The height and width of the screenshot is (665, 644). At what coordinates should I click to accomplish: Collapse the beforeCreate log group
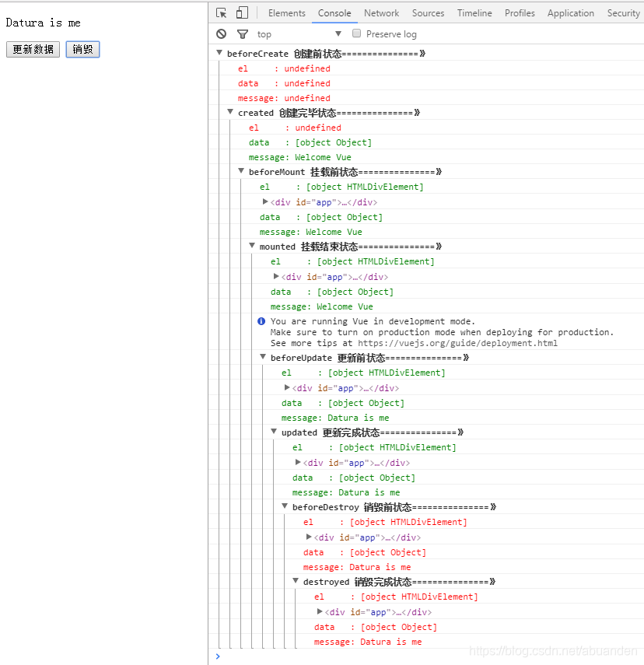tap(219, 53)
